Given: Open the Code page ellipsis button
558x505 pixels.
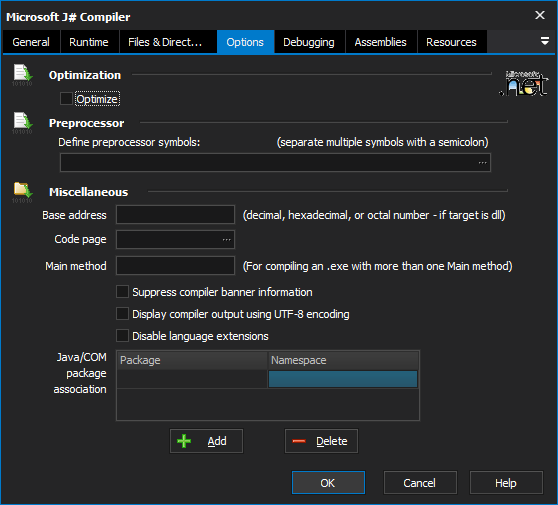Looking at the screenshot, I should (x=227, y=240).
